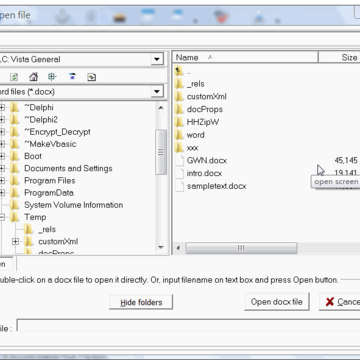360x360 pixels.
Task: Click the Cancel button
Action: 339,302
